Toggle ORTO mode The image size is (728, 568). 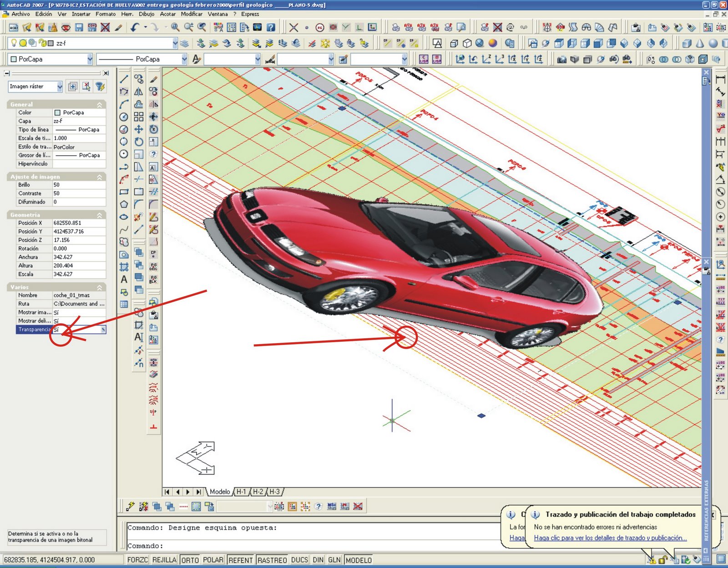coord(190,560)
